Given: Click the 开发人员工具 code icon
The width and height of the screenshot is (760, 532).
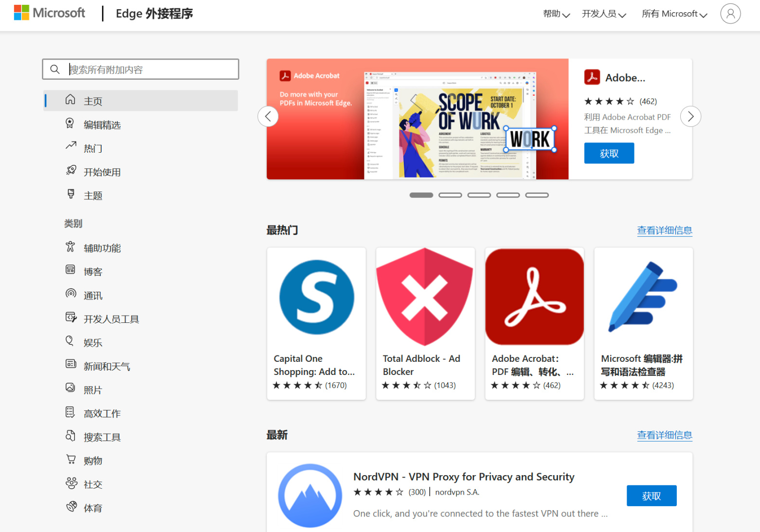Looking at the screenshot, I should pyautogui.click(x=71, y=317).
